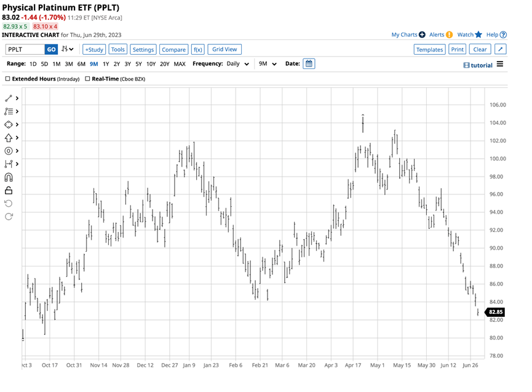Set range to 20Y
The width and height of the screenshot is (532, 392).
click(165, 64)
